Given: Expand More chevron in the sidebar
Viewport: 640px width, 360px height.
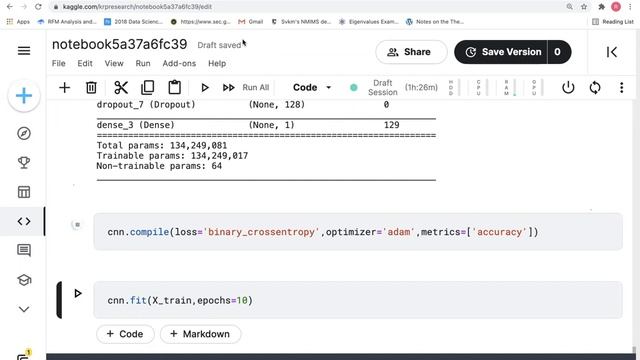Looking at the screenshot, I should pos(24,309).
